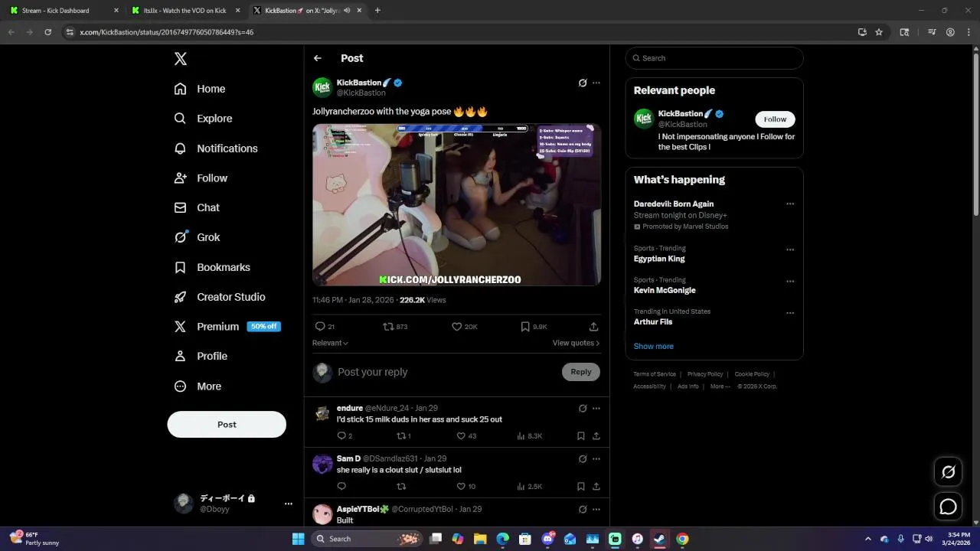This screenshot has height=551, width=980.
Task: Follow KickBastion in Relevant people
Action: tap(775, 119)
